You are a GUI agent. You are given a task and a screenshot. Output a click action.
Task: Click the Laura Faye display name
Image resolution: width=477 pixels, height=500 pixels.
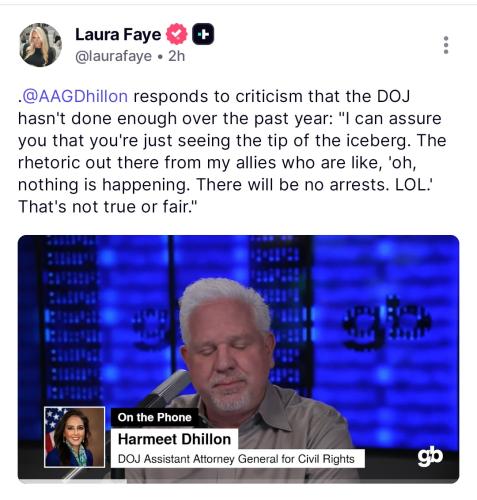[x=118, y=35]
